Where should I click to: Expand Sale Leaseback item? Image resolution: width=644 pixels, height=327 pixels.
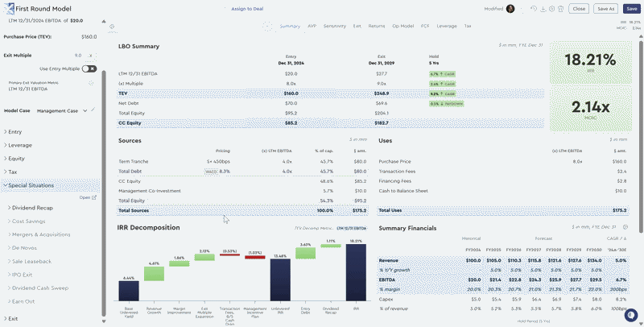tap(30, 261)
